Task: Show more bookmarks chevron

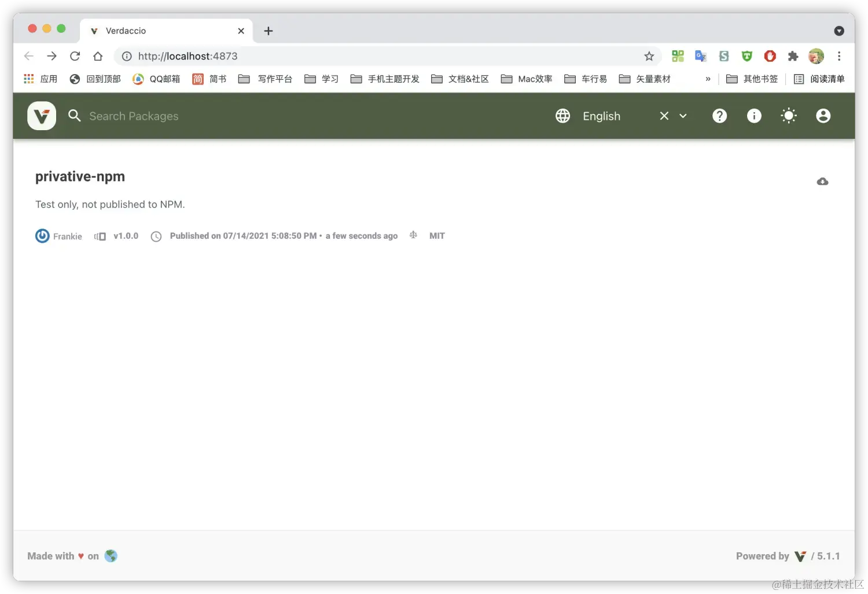Action: pos(708,79)
